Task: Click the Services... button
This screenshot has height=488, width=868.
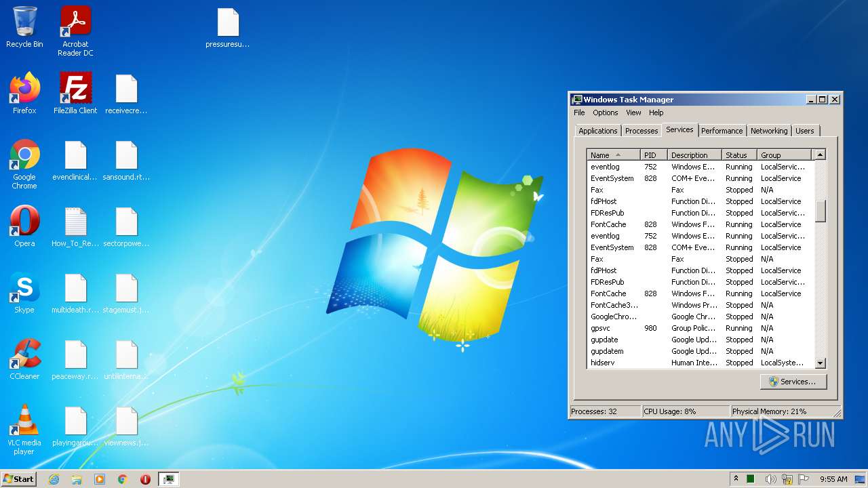Action: (x=793, y=382)
